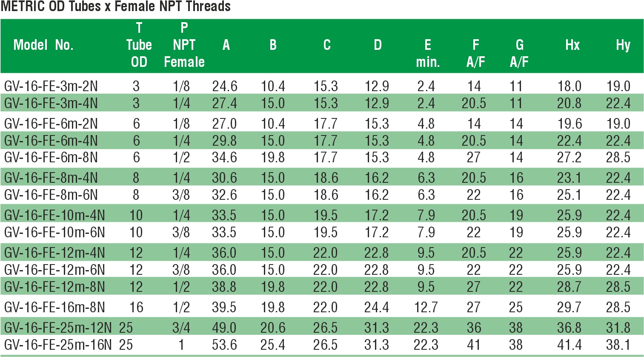Click the GV-16-FE-10m-4N model number
The width and height of the screenshot is (644, 357).
54,216
